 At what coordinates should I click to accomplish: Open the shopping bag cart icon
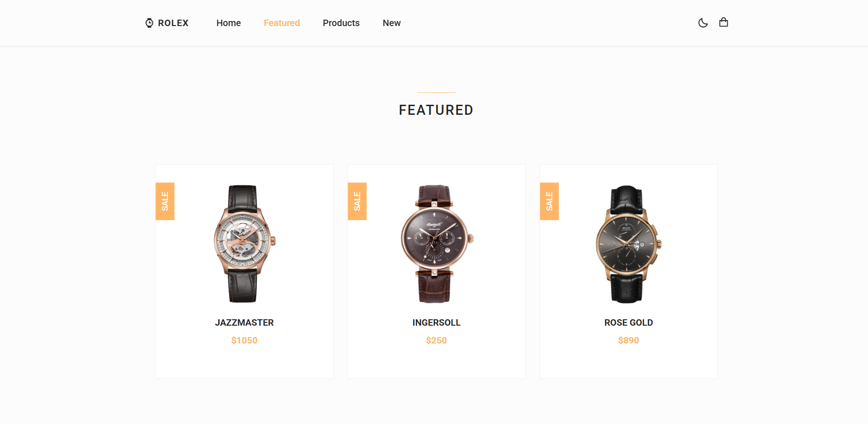click(723, 22)
